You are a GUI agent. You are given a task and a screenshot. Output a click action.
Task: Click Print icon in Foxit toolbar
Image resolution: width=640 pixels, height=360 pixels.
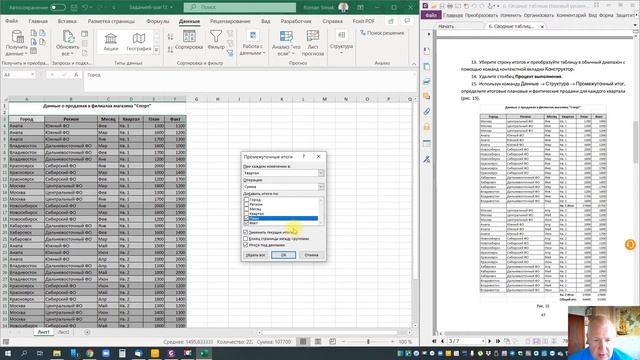coord(450,6)
